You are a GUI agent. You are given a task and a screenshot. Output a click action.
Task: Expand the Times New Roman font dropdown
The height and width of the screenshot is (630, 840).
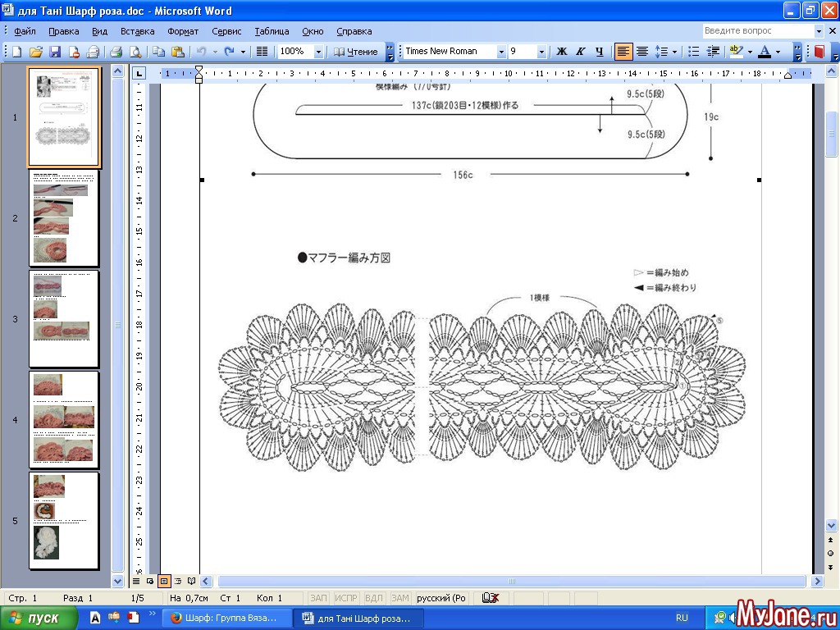pyautogui.click(x=501, y=52)
